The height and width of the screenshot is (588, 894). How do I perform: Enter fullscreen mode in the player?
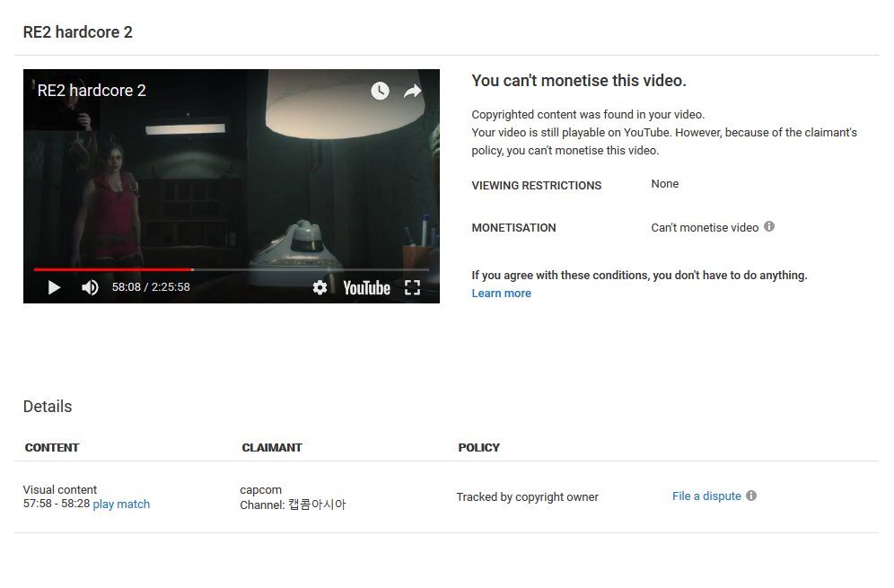[x=412, y=287]
